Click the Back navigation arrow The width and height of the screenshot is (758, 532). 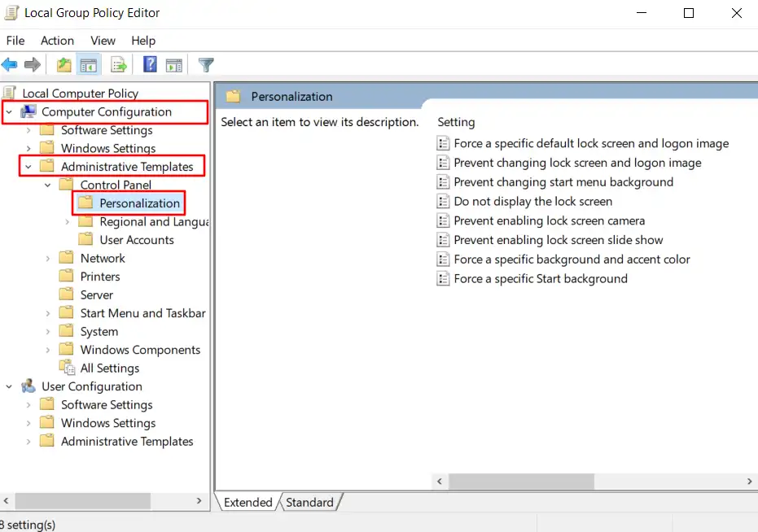pos(10,64)
